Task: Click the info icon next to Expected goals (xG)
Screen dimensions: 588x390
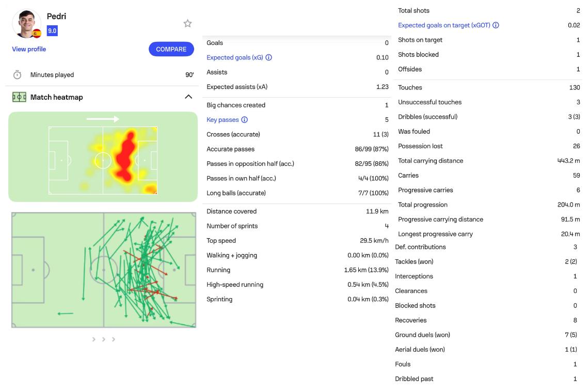Action: pyautogui.click(x=269, y=57)
